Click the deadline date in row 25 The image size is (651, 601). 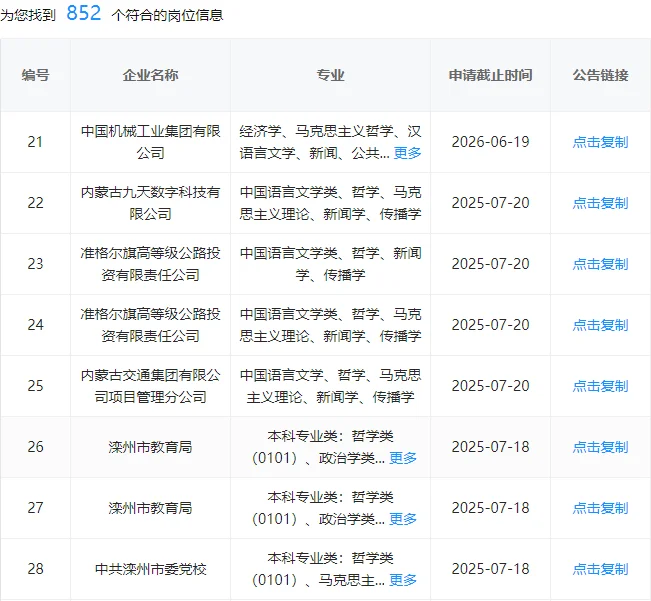pos(490,386)
